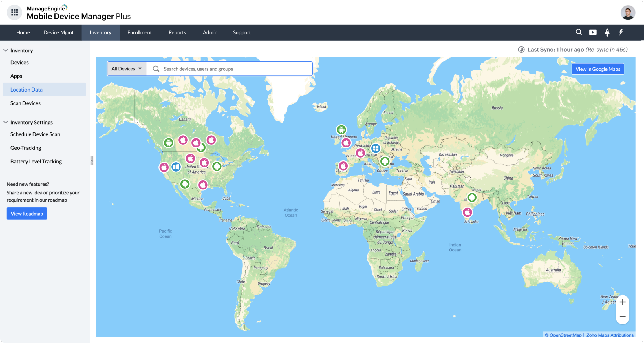Collapse the Inventory Settings section

6,122
